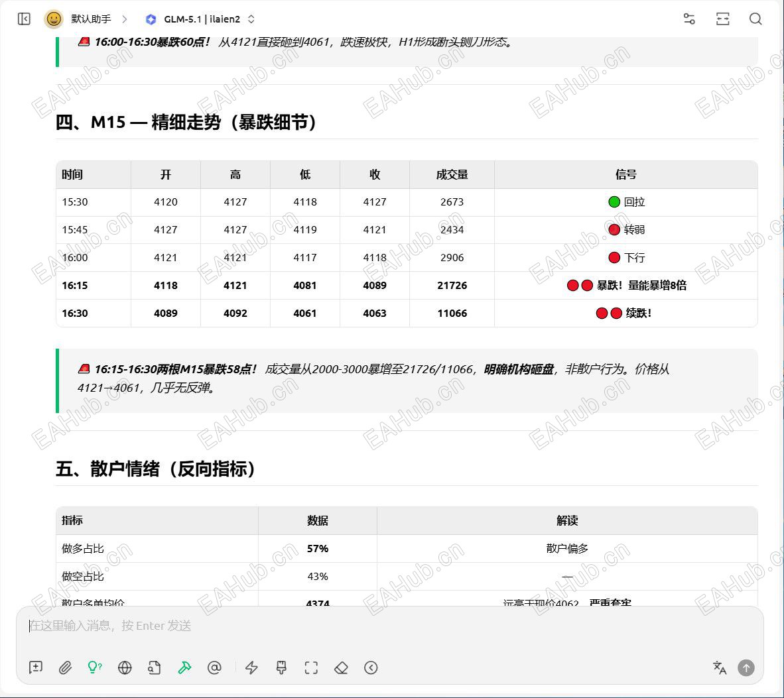Expand input box fullscreen icon

tap(311, 668)
